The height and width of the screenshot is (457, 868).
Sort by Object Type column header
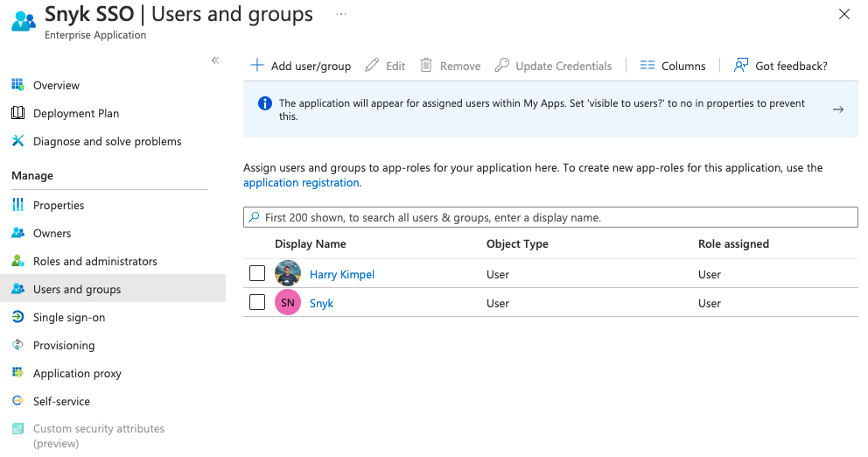(x=518, y=243)
